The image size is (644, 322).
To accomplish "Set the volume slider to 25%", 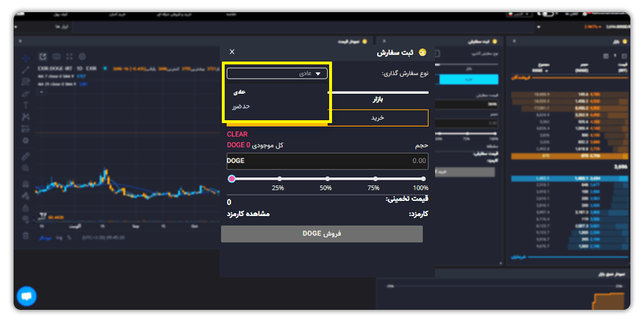I will pyautogui.click(x=279, y=179).
